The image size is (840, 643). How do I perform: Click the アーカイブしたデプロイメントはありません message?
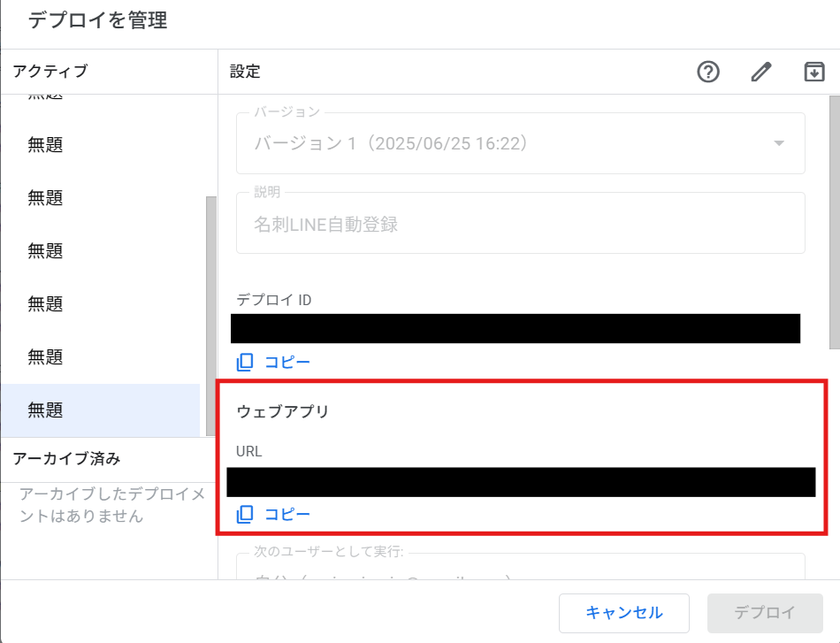[x=112, y=505]
